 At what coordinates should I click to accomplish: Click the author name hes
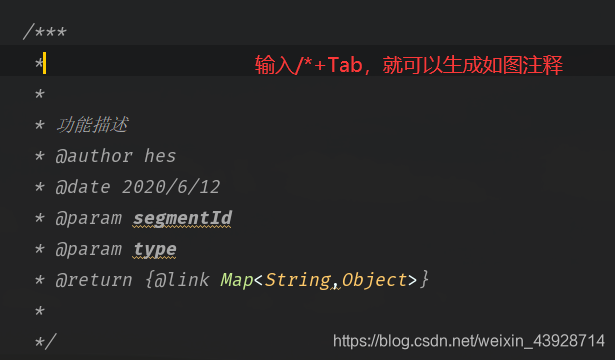(x=160, y=156)
